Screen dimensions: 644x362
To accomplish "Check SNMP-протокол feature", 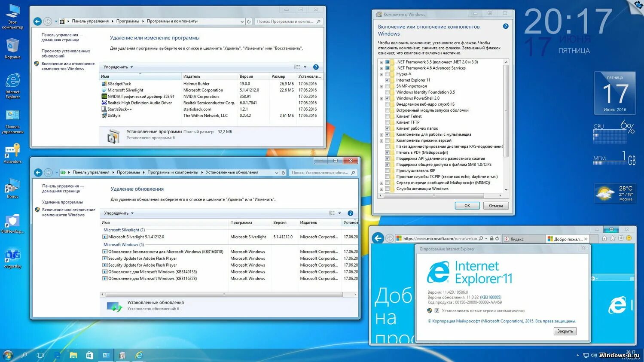I will tap(387, 86).
